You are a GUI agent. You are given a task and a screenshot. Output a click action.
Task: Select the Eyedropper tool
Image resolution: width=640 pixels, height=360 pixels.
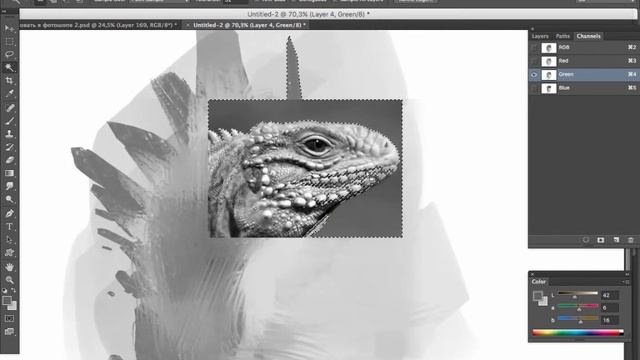(x=9, y=93)
